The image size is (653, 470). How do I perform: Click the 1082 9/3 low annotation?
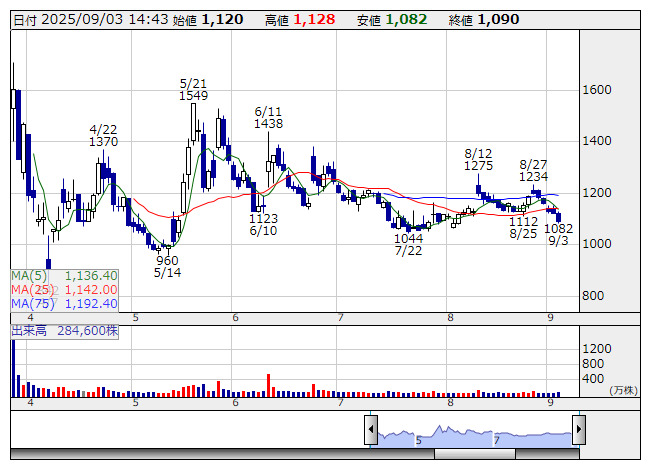point(558,234)
